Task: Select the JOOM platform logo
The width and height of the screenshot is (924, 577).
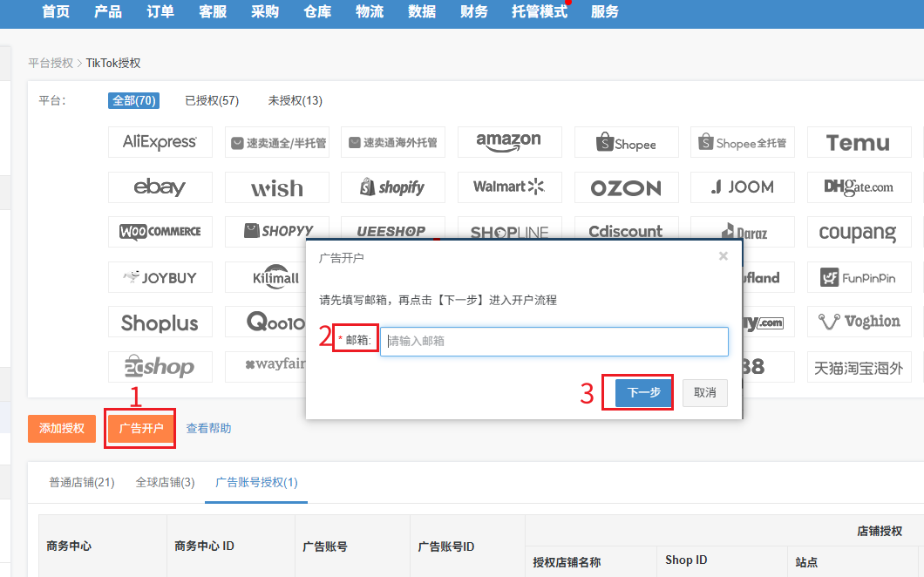Action: [x=742, y=187]
